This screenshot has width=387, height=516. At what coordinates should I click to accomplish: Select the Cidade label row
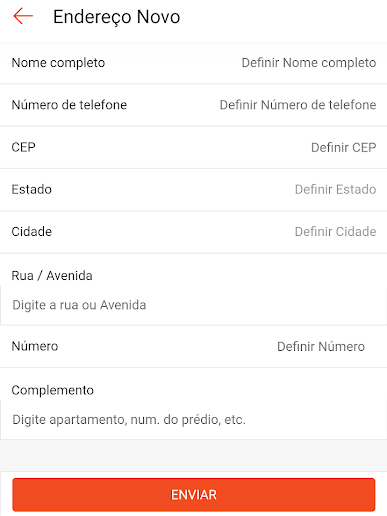click(x=193, y=231)
